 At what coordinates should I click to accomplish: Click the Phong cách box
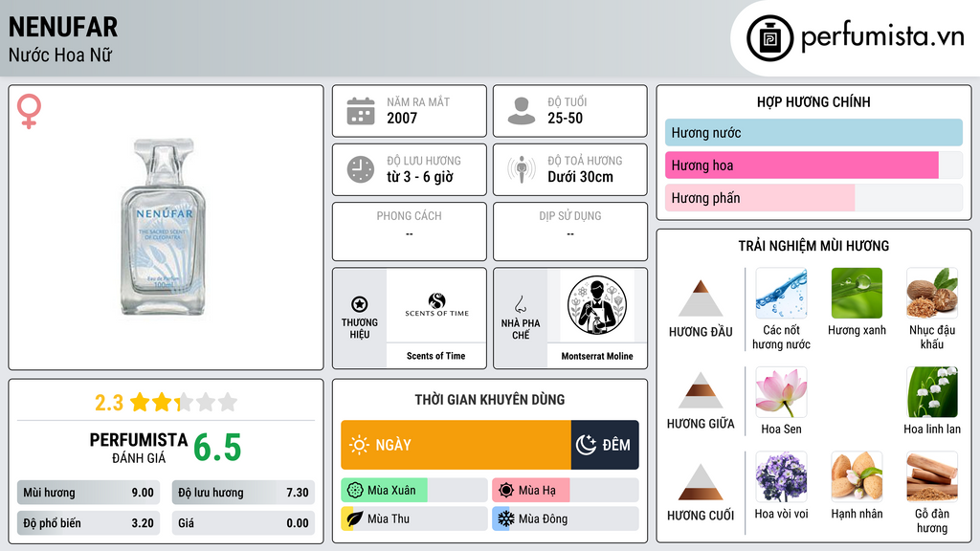410,231
